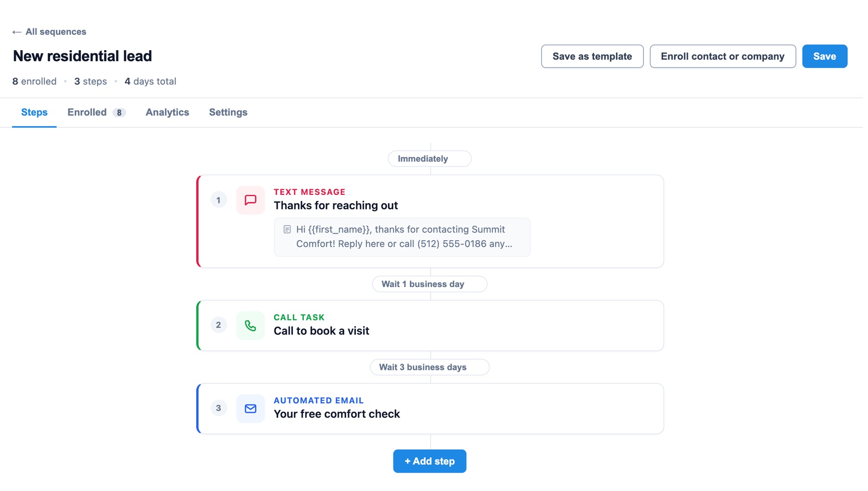Click the blue Save button

pyautogui.click(x=825, y=56)
